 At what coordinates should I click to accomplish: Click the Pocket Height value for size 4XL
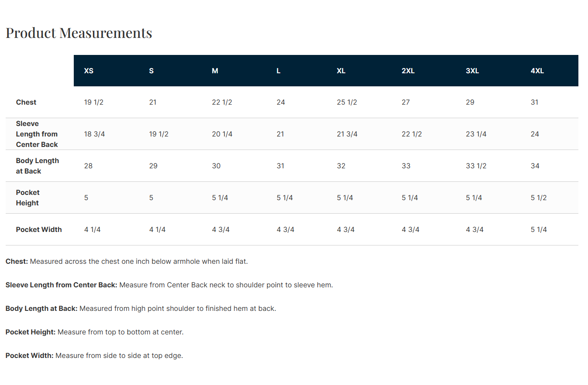pyautogui.click(x=539, y=198)
